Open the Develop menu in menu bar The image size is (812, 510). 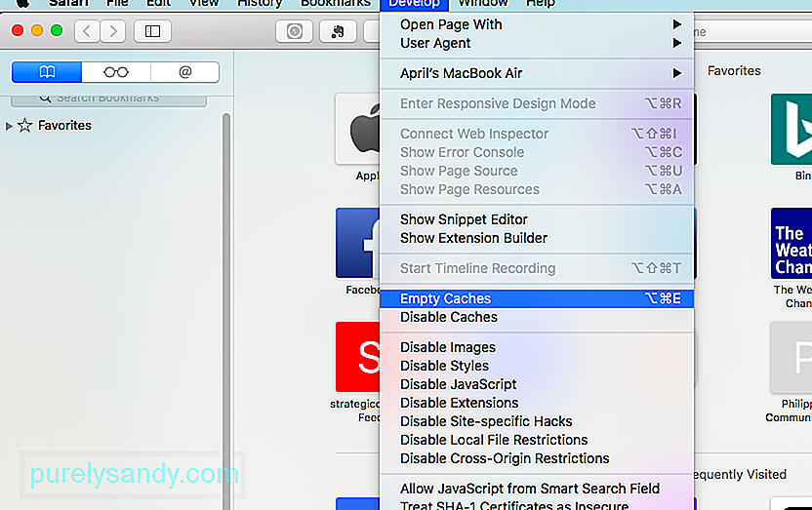pyautogui.click(x=414, y=4)
